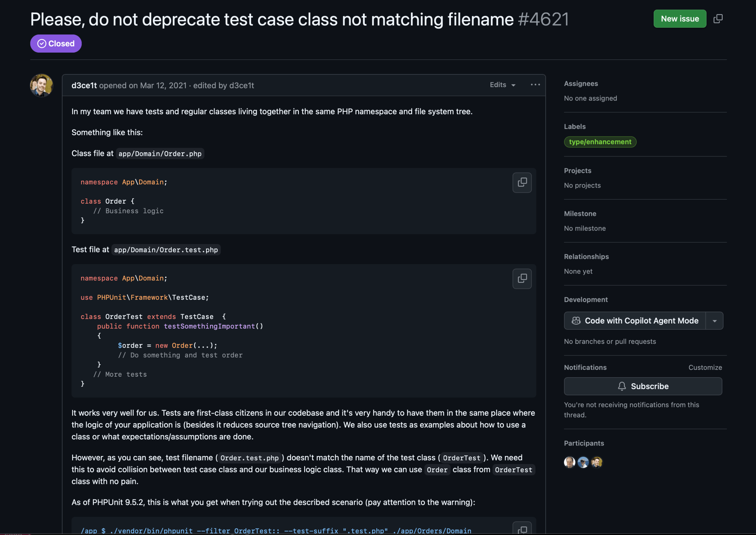Click the Participants heading
756x535 pixels.
[584, 443]
